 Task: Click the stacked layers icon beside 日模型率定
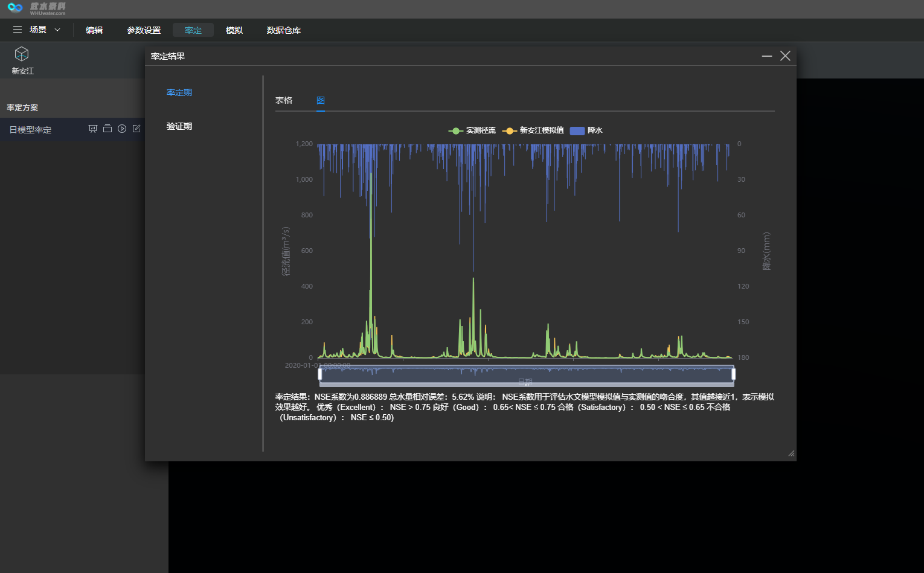(x=107, y=129)
